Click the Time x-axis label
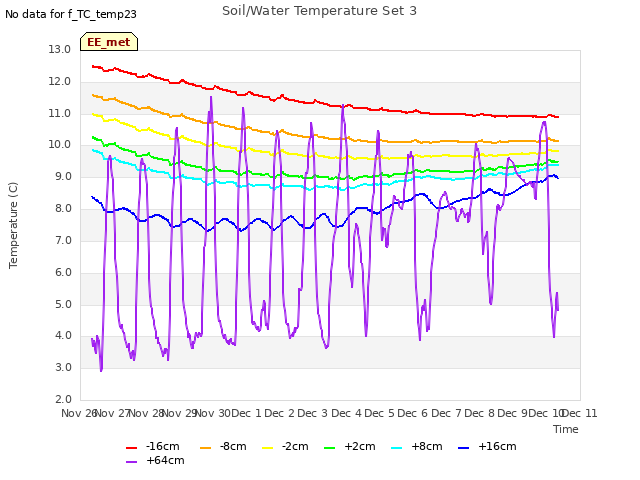640x480 pixels. point(566,429)
